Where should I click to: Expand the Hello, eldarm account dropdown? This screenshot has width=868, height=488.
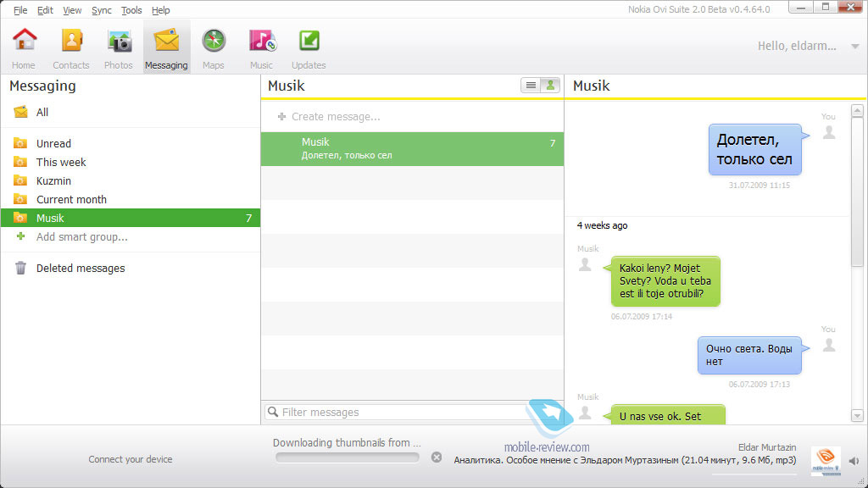854,47
